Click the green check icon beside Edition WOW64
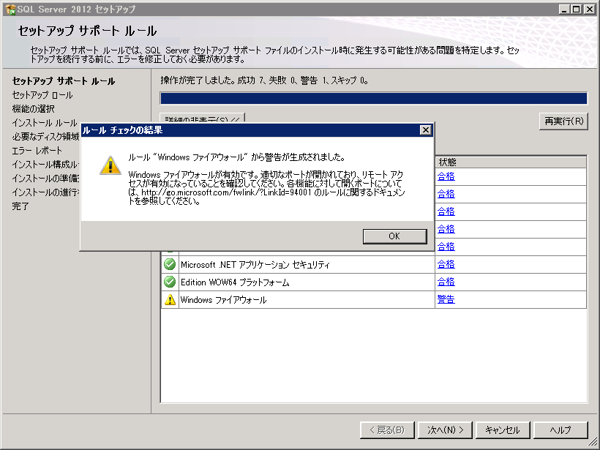This screenshot has width=600, height=450. (170, 282)
